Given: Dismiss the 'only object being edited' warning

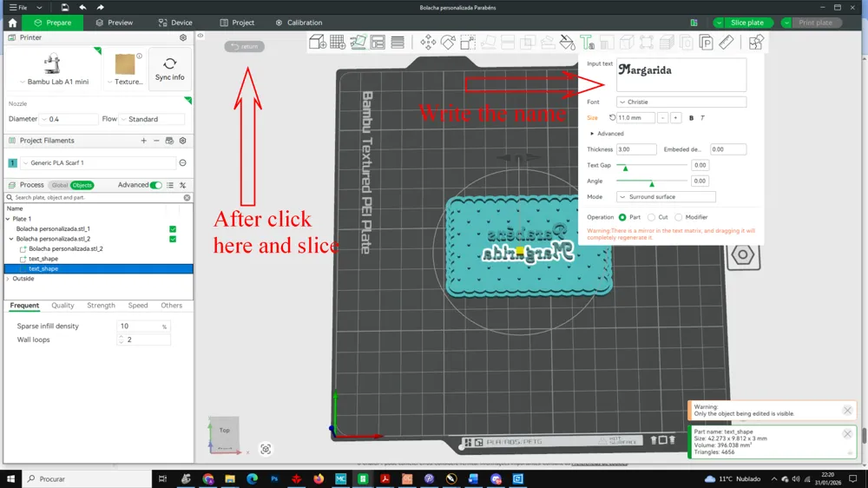Looking at the screenshot, I should [x=847, y=411].
